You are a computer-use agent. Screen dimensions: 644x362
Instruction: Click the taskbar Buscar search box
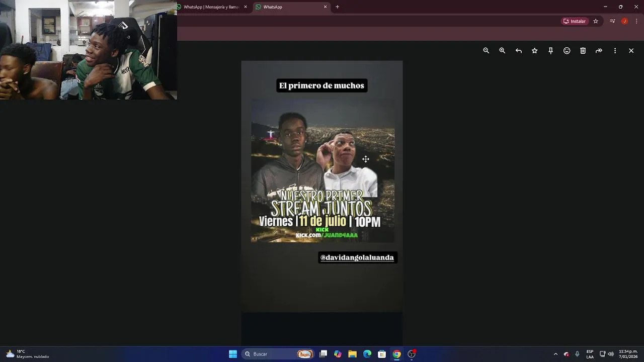pos(278,354)
